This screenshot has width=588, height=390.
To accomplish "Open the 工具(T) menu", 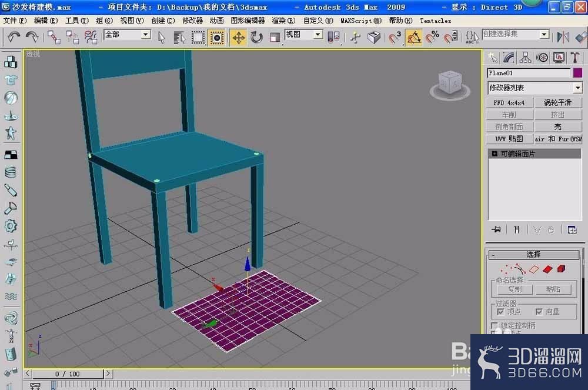I will tap(76, 21).
